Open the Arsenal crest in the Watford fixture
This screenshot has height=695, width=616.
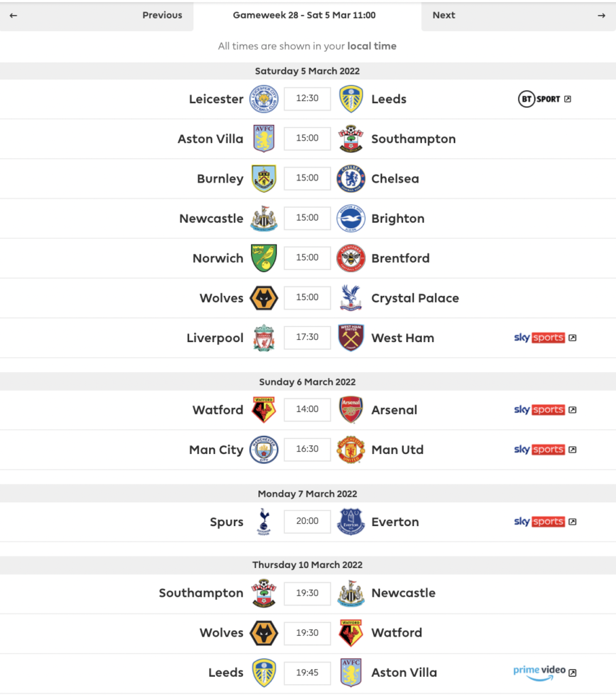(351, 409)
